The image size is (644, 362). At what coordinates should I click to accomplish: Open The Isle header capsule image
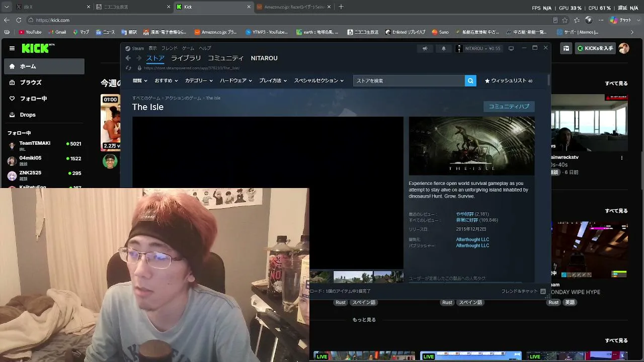[x=471, y=146]
